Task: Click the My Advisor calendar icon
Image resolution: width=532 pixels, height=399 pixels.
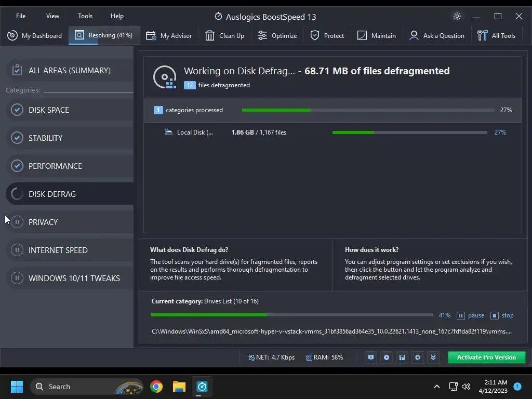Action: 151,35
